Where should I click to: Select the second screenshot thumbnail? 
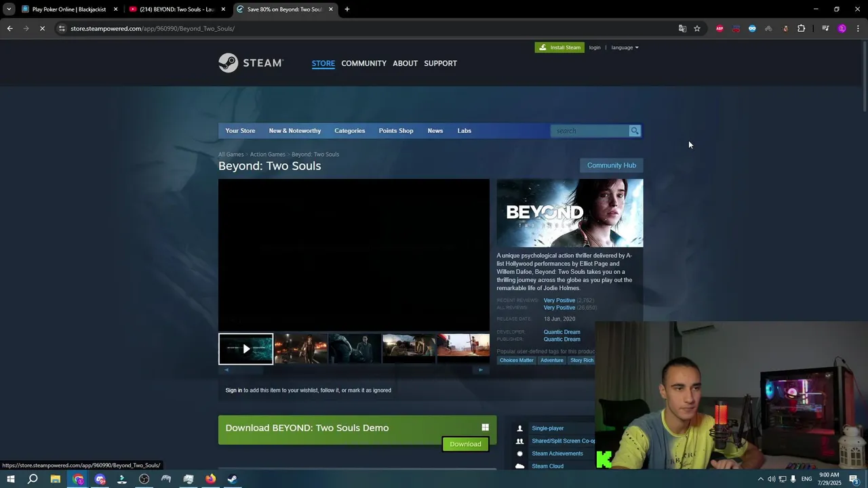point(300,349)
